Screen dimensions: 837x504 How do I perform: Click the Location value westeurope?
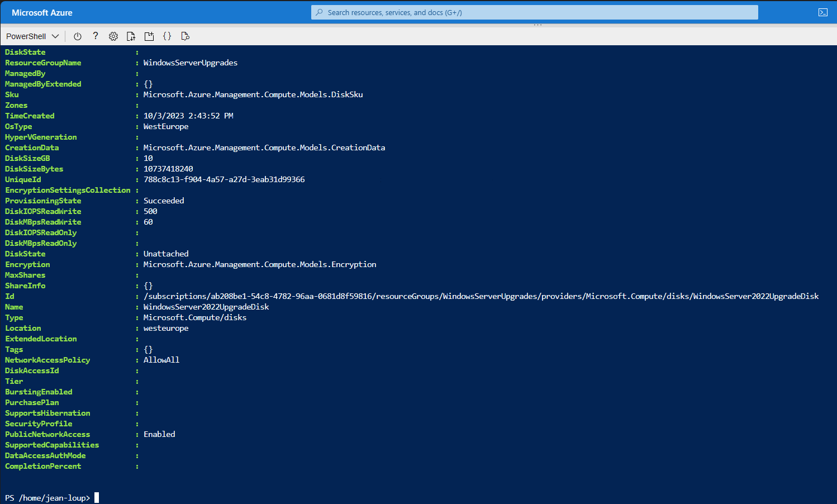pyautogui.click(x=166, y=328)
